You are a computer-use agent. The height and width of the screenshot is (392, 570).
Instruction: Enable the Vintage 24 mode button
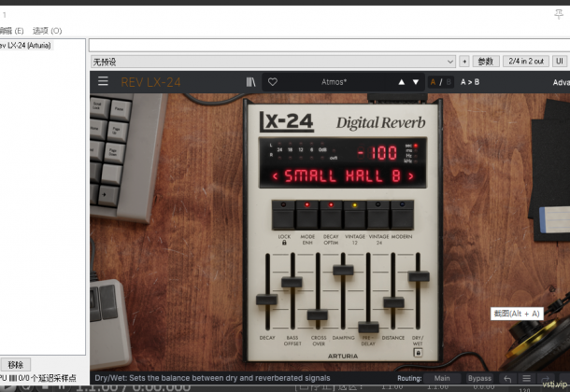click(378, 216)
